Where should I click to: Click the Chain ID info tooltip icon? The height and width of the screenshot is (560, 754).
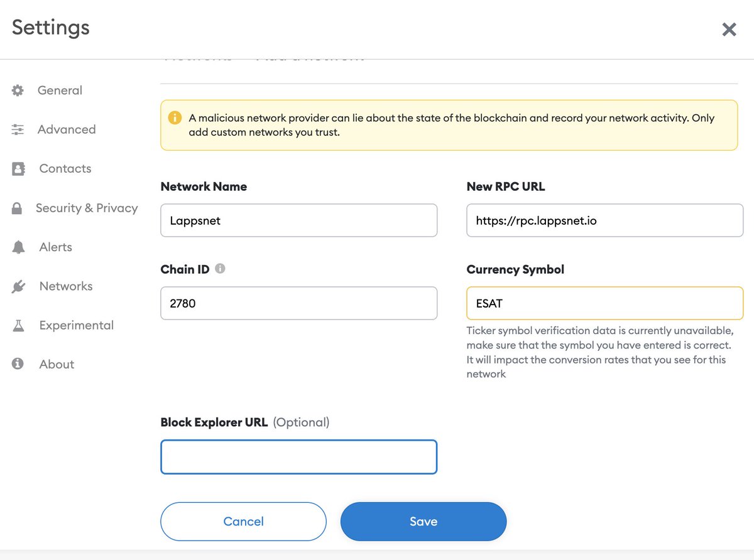[x=220, y=269]
